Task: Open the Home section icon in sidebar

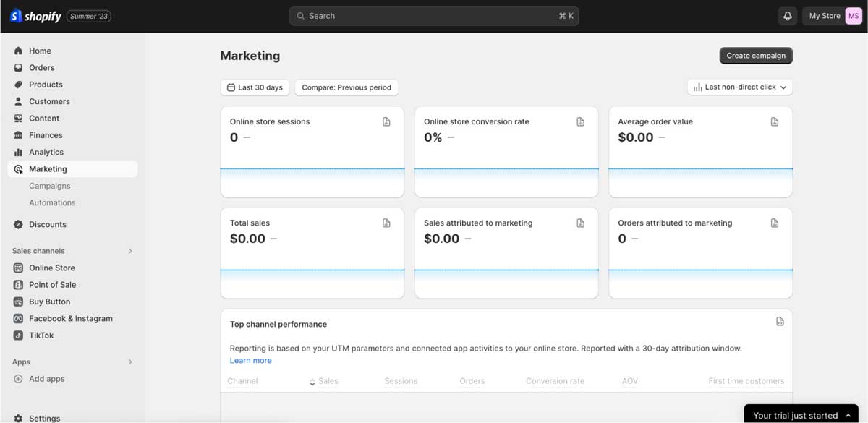Action: (x=17, y=51)
